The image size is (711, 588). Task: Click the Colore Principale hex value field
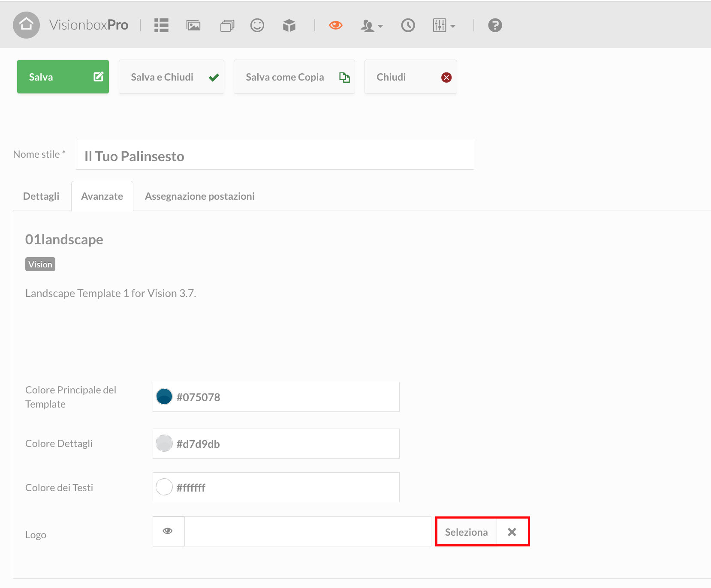[x=276, y=397]
